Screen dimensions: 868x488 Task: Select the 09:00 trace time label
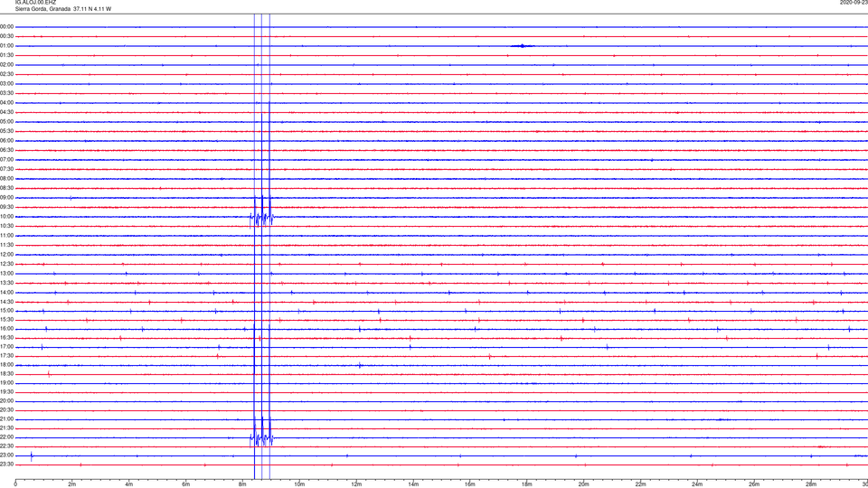click(7, 198)
